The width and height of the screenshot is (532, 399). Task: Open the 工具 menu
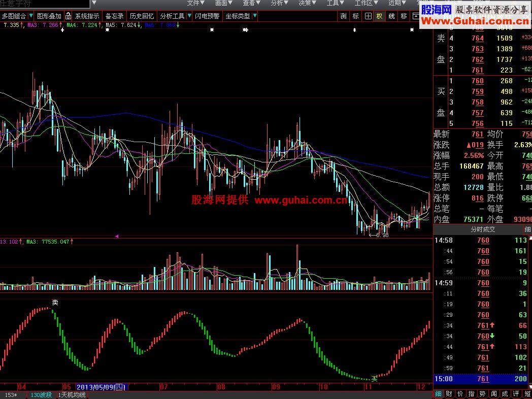[x=335, y=3]
